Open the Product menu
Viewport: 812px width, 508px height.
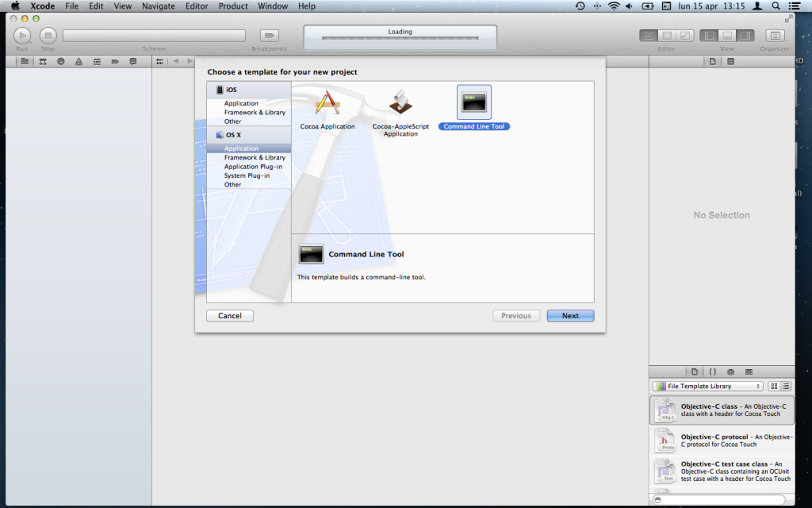233,6
